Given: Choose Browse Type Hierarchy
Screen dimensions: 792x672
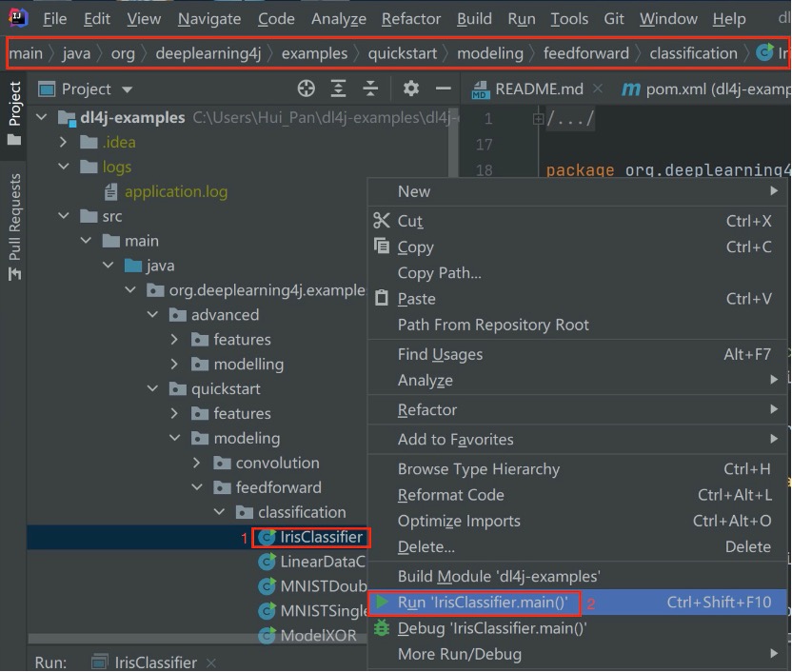Looking at the screenshot, I should pyautogui.click(x=577, y=469).
